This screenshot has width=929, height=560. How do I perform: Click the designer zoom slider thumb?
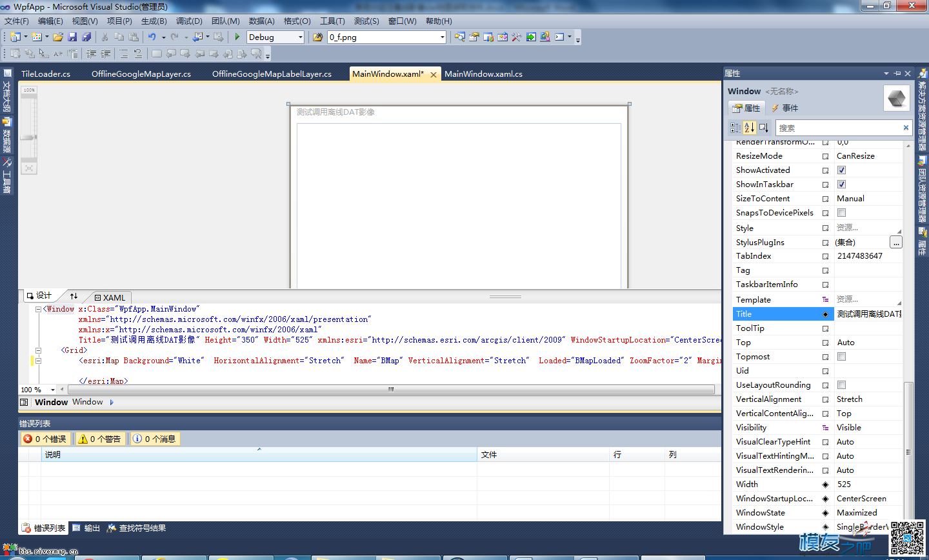tap(28, 137)
